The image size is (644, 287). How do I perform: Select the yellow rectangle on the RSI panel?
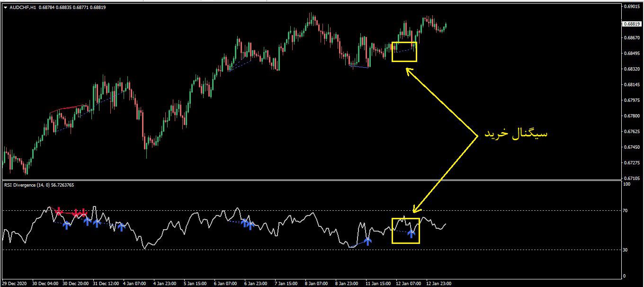(406, 231)
